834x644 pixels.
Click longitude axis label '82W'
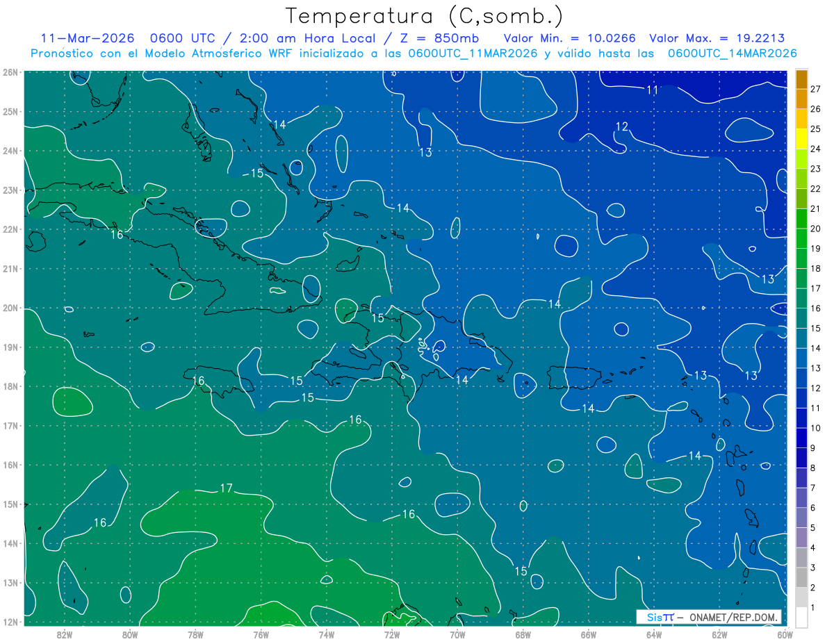tap(65, 634)
